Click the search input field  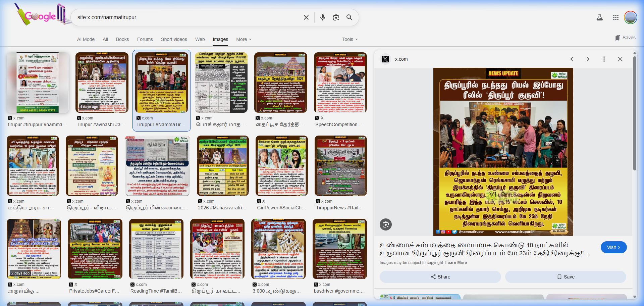pyautogui.click(x=188, y=17)
